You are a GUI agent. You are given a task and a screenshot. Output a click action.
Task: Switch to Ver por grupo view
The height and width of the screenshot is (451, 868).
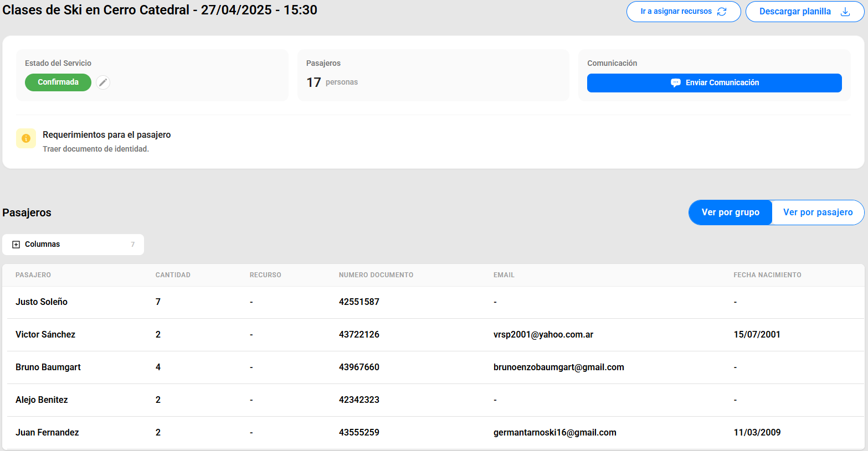[x=730, y=212]
